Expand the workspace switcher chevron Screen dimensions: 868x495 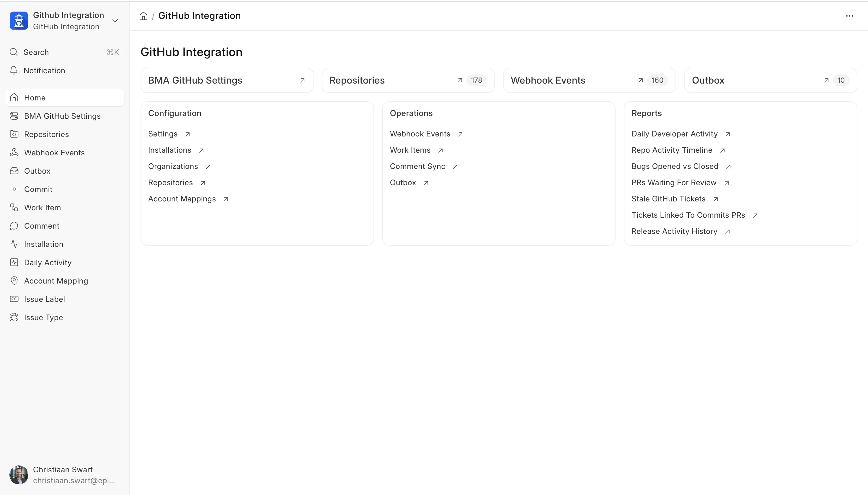[x=115, y=21]
